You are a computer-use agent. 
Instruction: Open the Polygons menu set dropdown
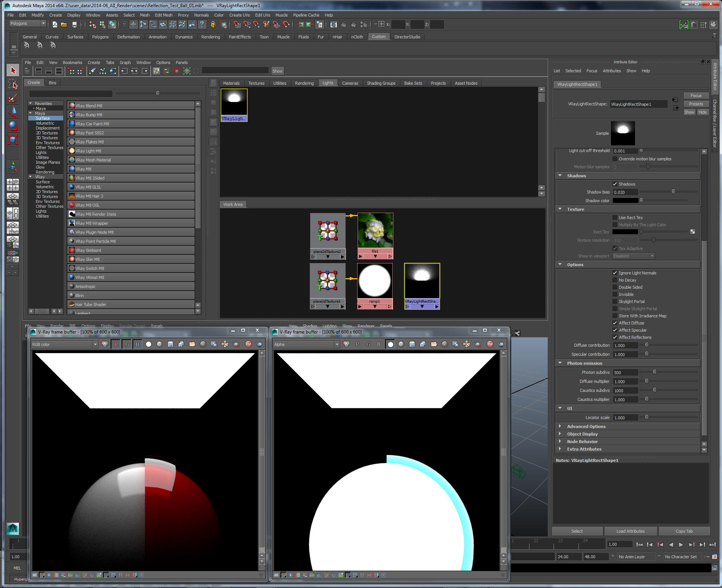click(27, 24)
